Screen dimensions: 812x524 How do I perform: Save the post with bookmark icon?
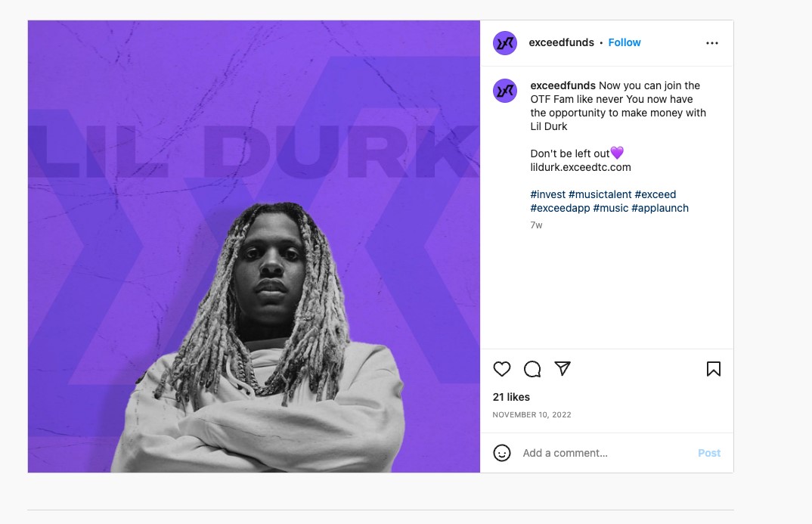click(x=713, y=369)
